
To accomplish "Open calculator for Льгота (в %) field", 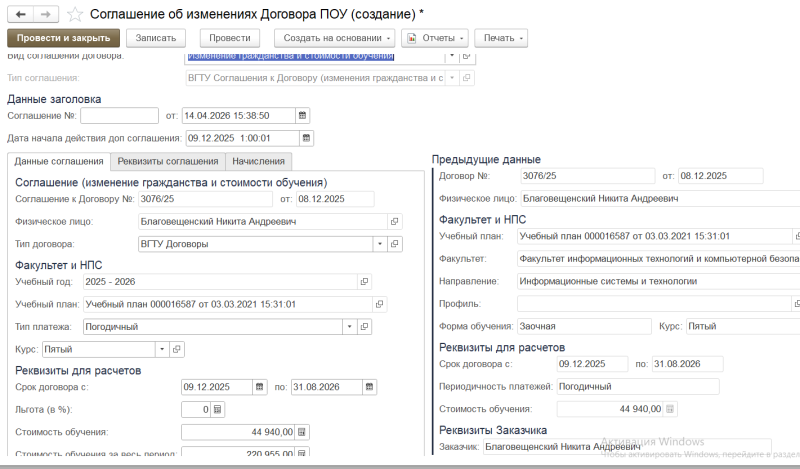I will 217,409.
